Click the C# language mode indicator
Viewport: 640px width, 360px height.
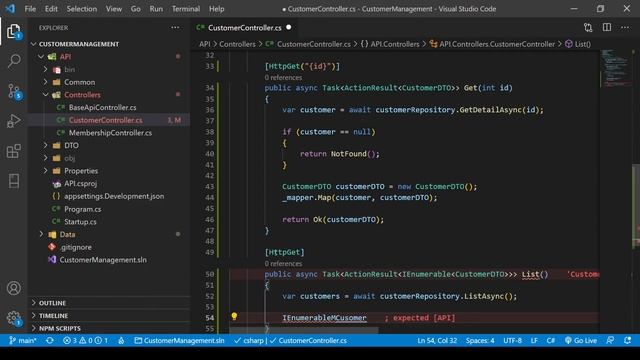point(551,340)
